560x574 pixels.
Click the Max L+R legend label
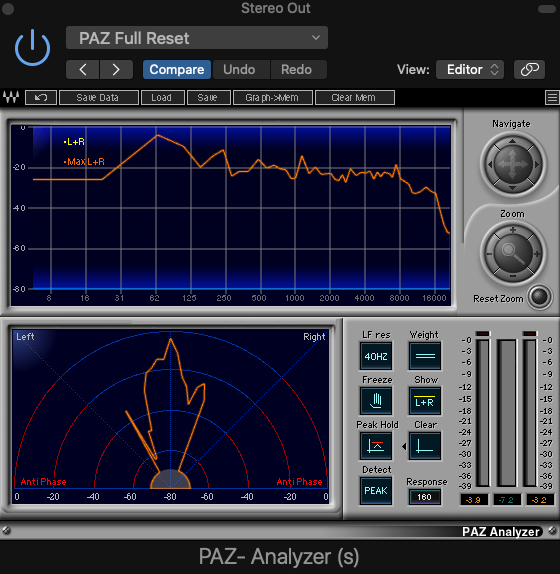pos(84,161)
